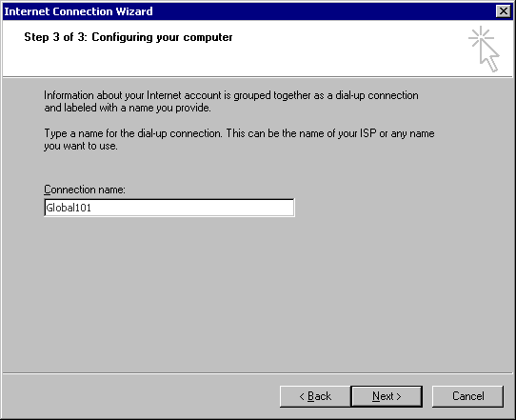Click the Connection name label
Viewport: 516px width, 420px height.
(85, 190)
